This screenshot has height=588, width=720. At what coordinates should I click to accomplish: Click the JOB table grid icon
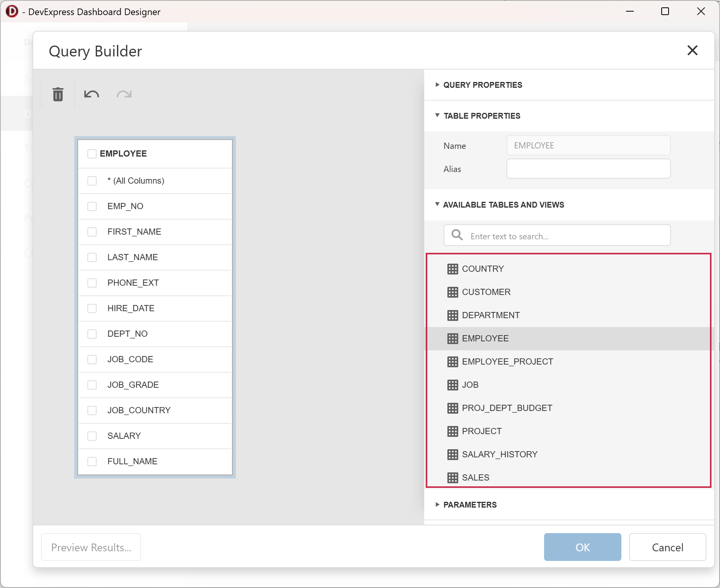point(452,385)
